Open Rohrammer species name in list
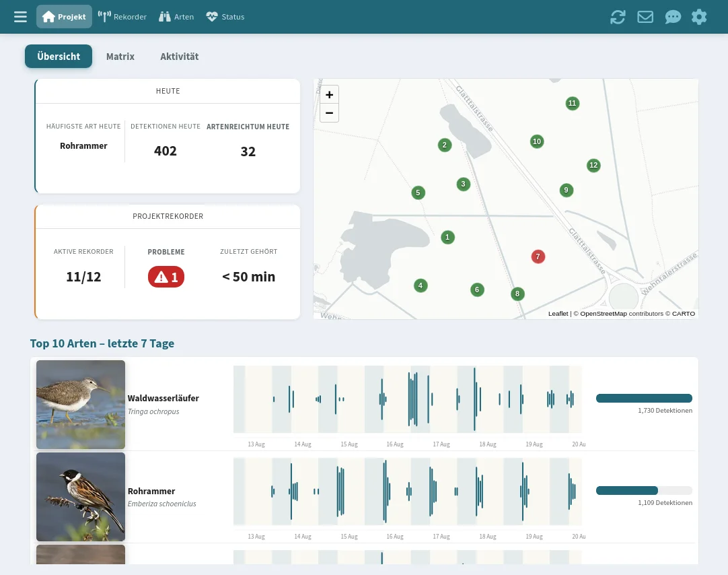 [151, 491]
